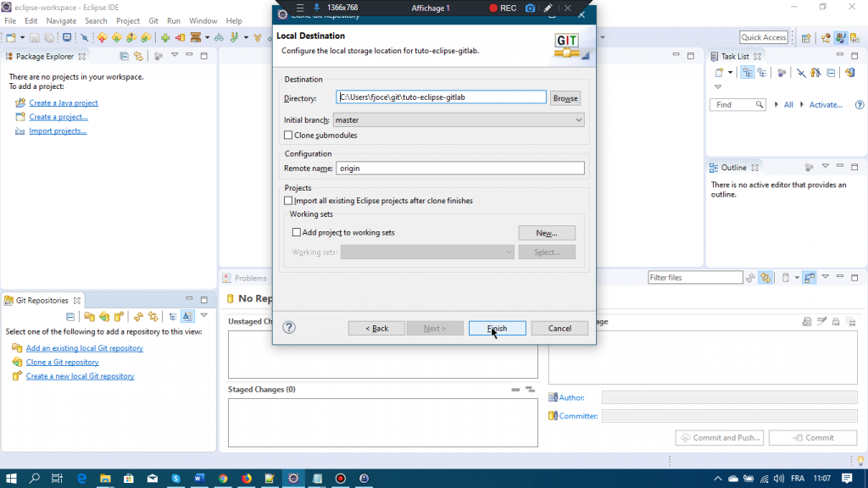Click the Filter files input box
The width and height of the screenshot is (868, 488).
tap(695, 278)
